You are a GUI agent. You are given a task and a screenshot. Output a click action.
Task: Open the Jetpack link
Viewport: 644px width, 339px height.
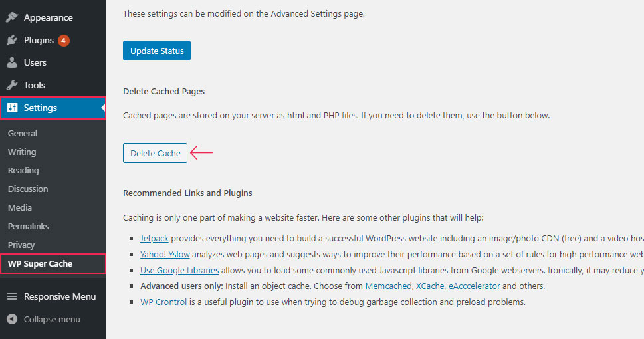tap(154, 239)
